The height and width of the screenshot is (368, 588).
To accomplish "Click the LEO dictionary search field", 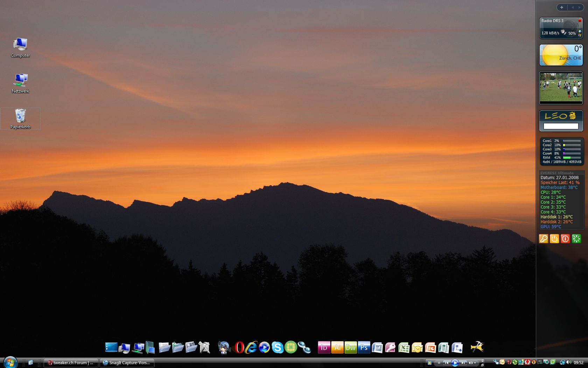I will (561, 126).
